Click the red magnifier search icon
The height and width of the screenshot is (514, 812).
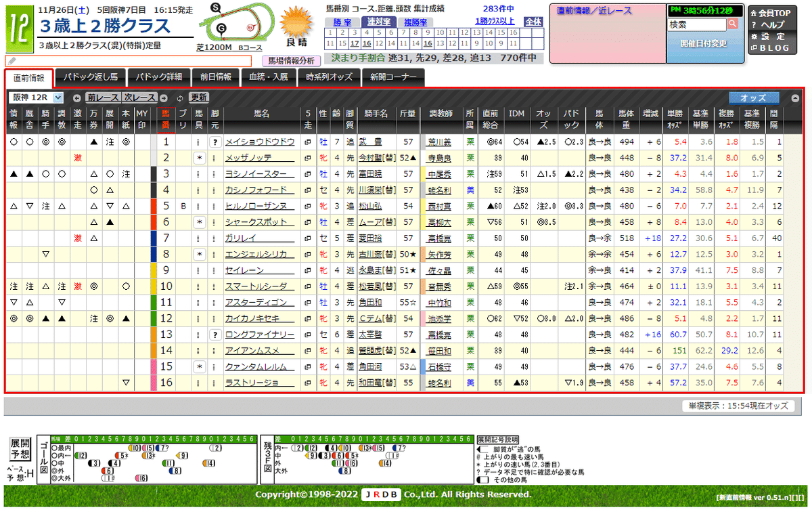point(734,24)
